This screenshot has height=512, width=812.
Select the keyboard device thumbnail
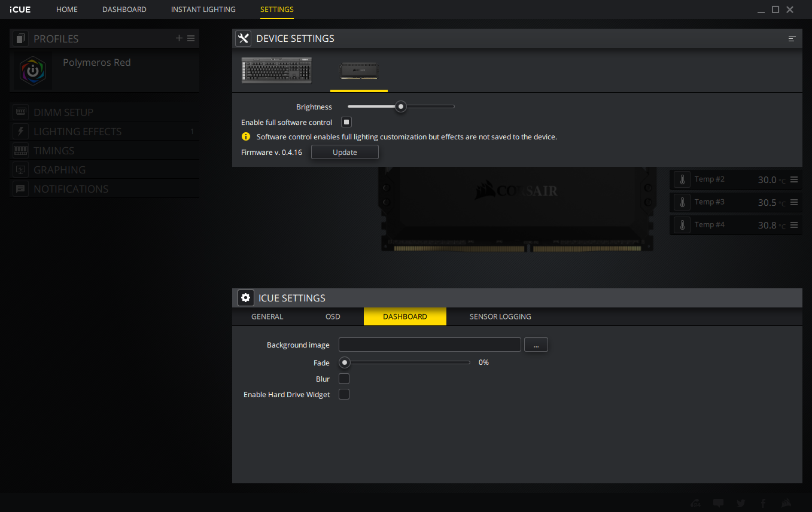point(276,70)
